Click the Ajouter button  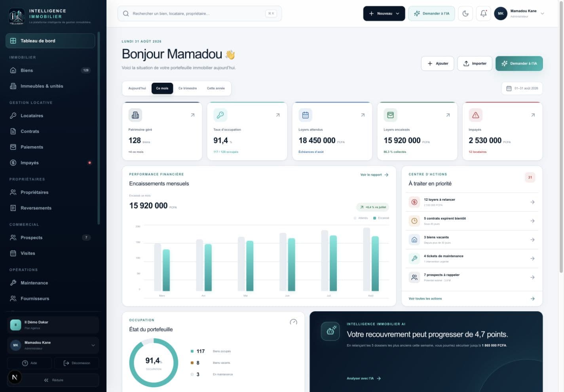click(x=437, y=63)
